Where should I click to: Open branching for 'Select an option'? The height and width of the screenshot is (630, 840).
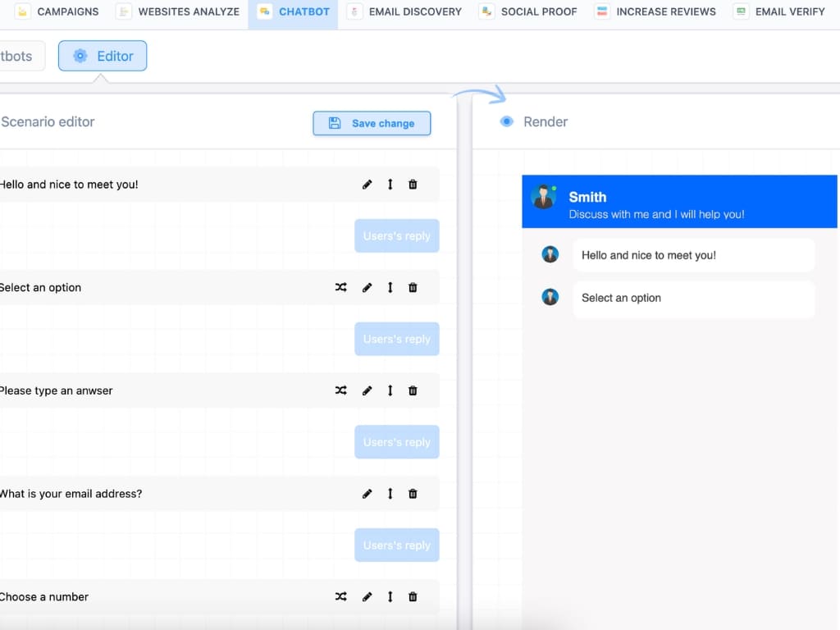340,287
